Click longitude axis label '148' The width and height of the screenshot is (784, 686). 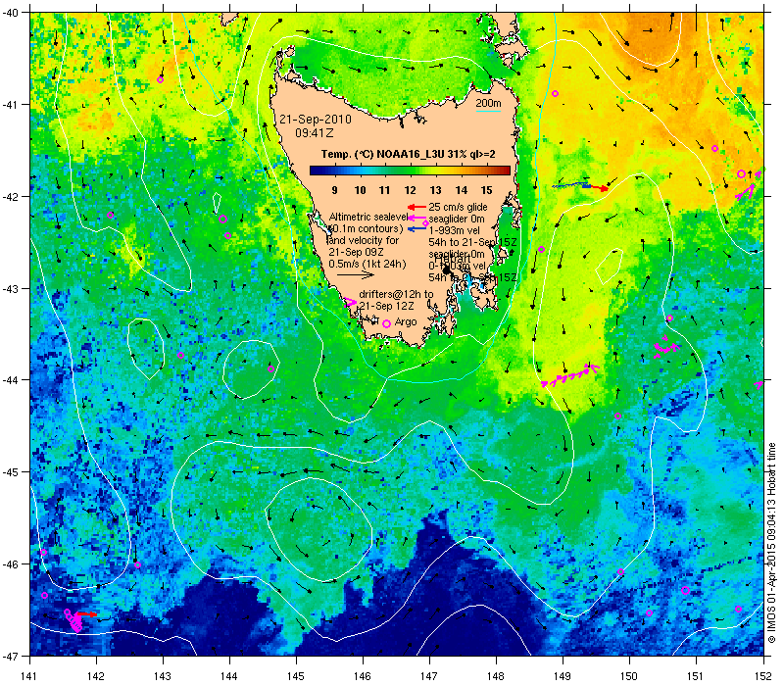point(496,676)
